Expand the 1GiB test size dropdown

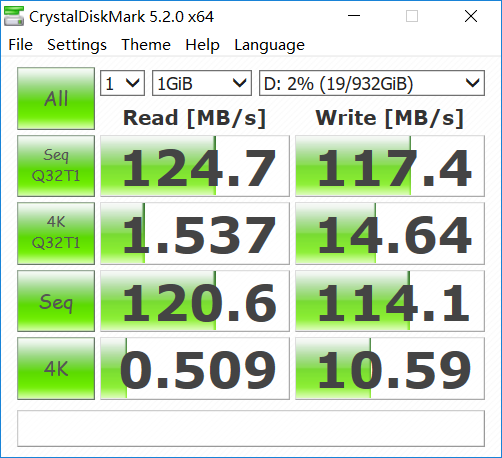202,83
